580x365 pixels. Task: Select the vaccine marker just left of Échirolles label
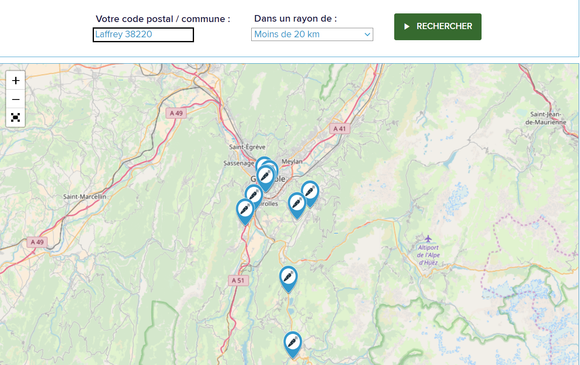(254, 196)
